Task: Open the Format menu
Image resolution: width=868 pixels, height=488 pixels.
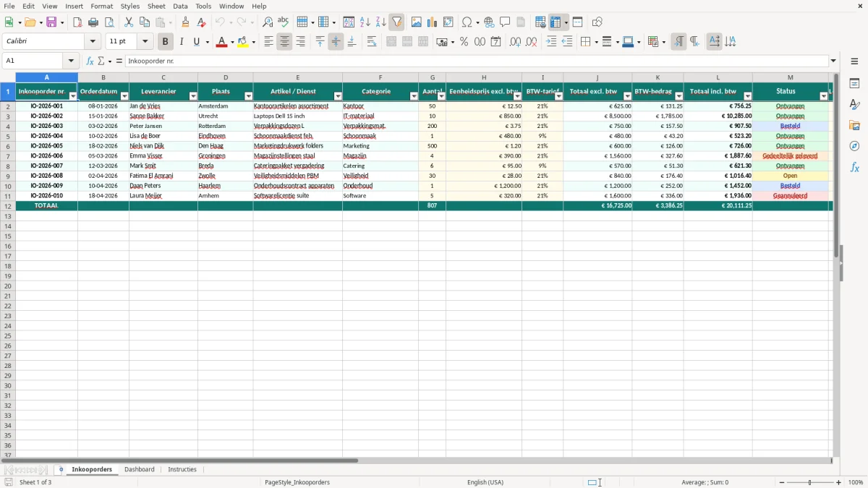Action: pos(102,6)
